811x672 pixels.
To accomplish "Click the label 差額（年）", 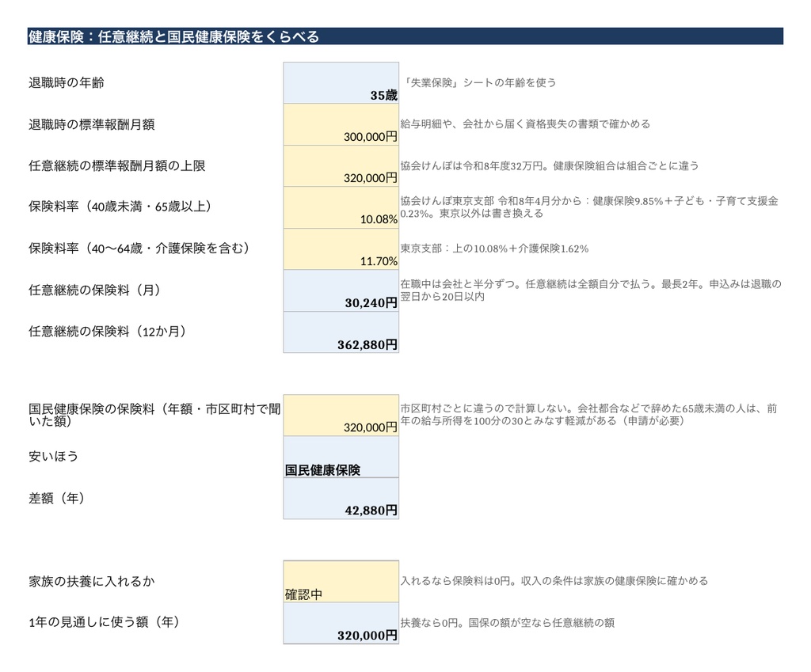I will point(57,499).
